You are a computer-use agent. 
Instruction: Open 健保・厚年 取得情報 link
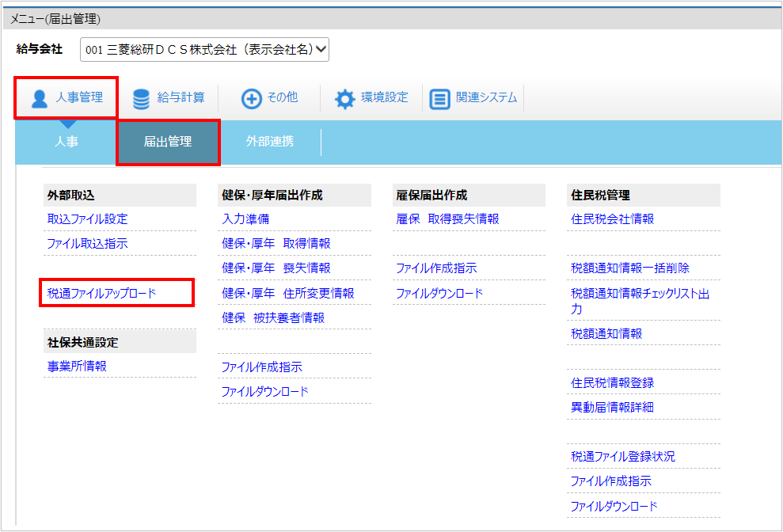276,243
